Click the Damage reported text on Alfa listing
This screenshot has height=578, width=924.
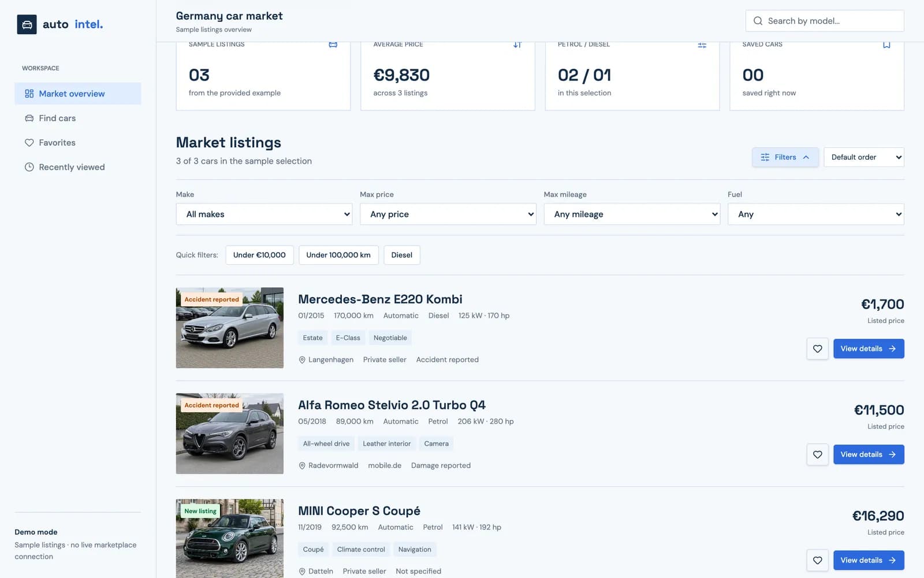pyautogui.click(x=441, y=466)
